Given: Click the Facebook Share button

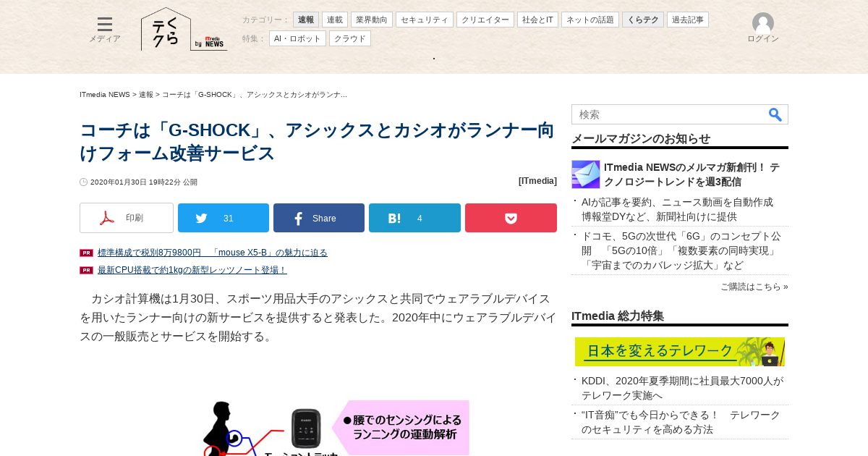Looking at the screenshot, I should click(319, 218).
